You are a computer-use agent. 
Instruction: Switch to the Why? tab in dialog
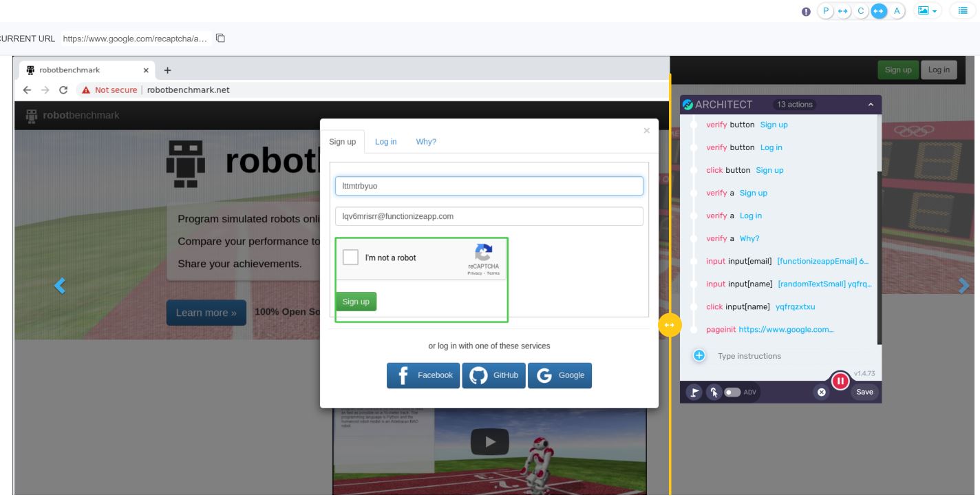(x=426, y=142)
